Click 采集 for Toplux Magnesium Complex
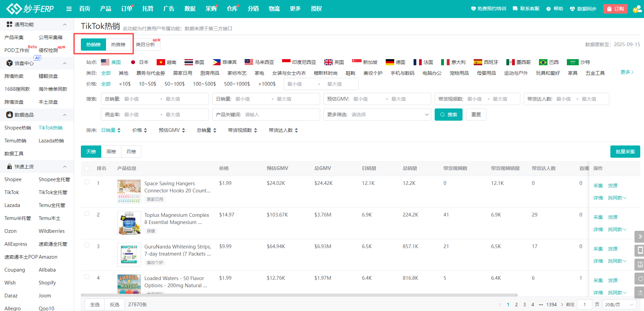 [x=598, y=217]
